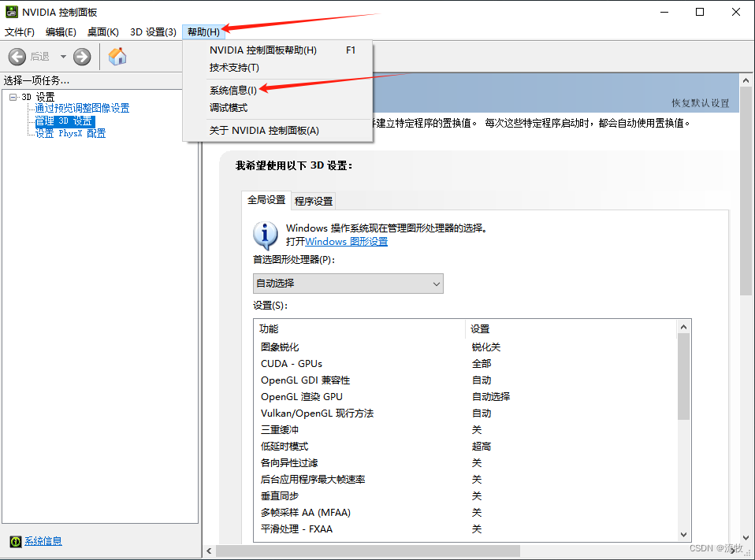Select the 垂直同步 setting row
The width and height of the screenshot is (755, 560).
(465, 495)
